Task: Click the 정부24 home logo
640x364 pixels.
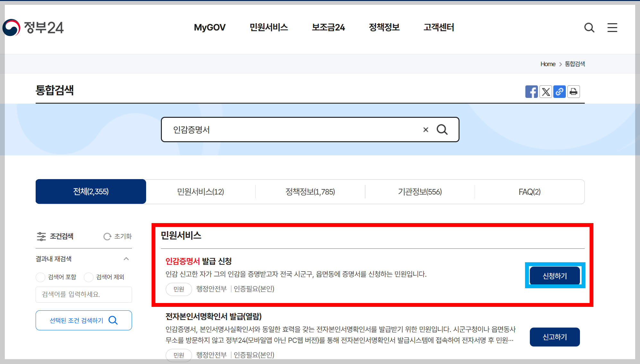Action: [33, 28]
